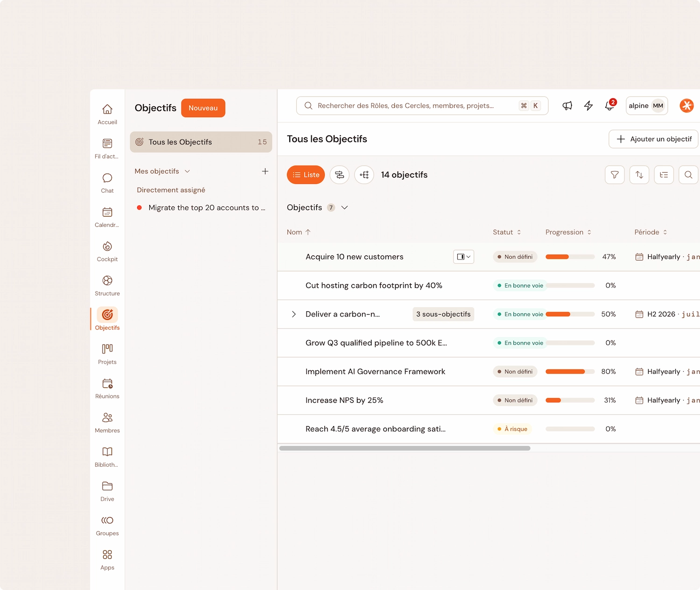The height and width of the screenshot is (590, 700).
Task: Open Grow Q3 qualified pipeline to 500k objective
Action: pyautogui.click(x=376, y=343)
